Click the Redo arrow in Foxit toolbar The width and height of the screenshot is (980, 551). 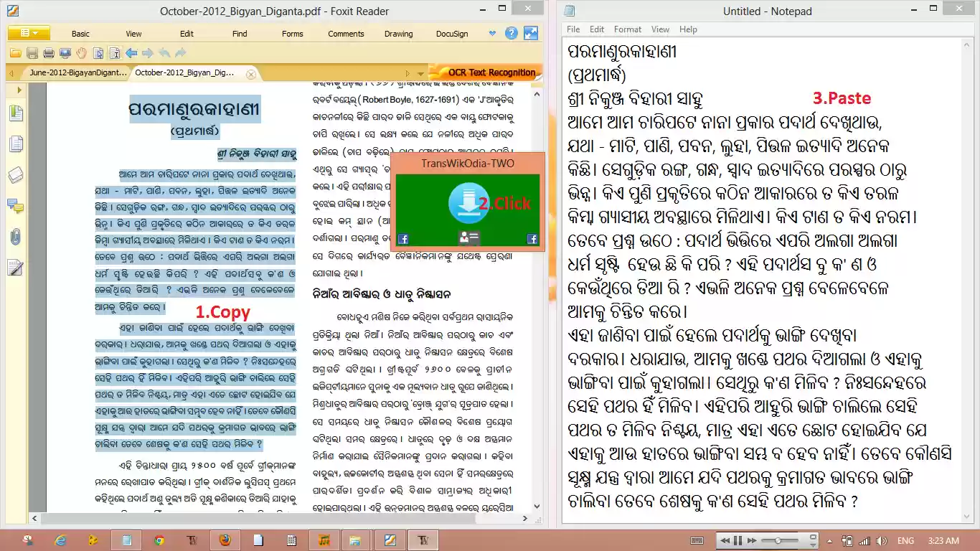pyautogui.click(x=181, y=53)
